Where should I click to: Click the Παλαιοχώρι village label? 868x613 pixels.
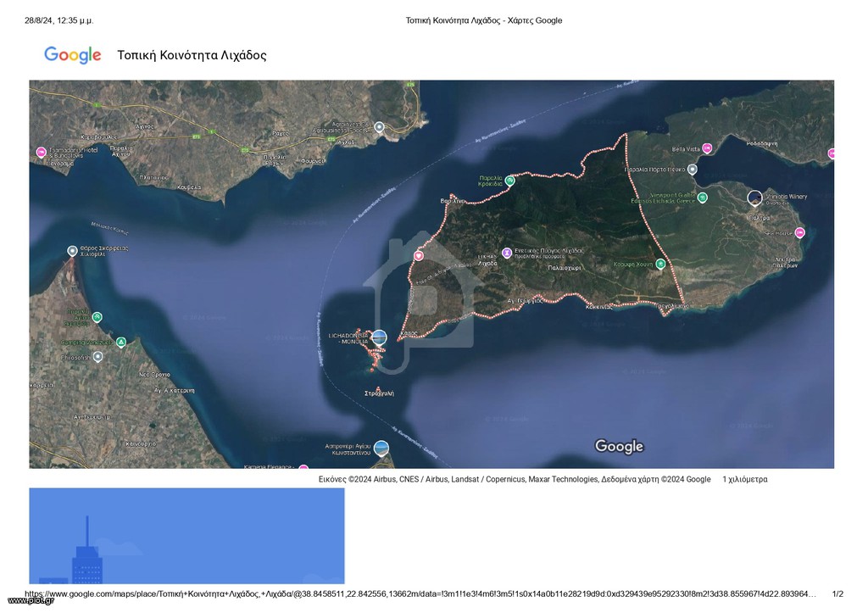(564, 268)
